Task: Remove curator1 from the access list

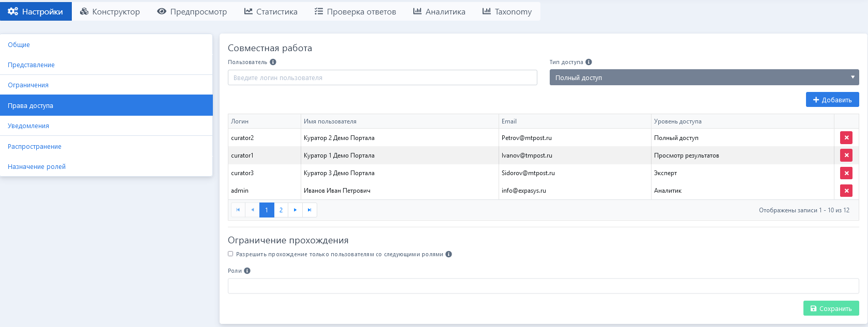Action: tap(846, 155)
